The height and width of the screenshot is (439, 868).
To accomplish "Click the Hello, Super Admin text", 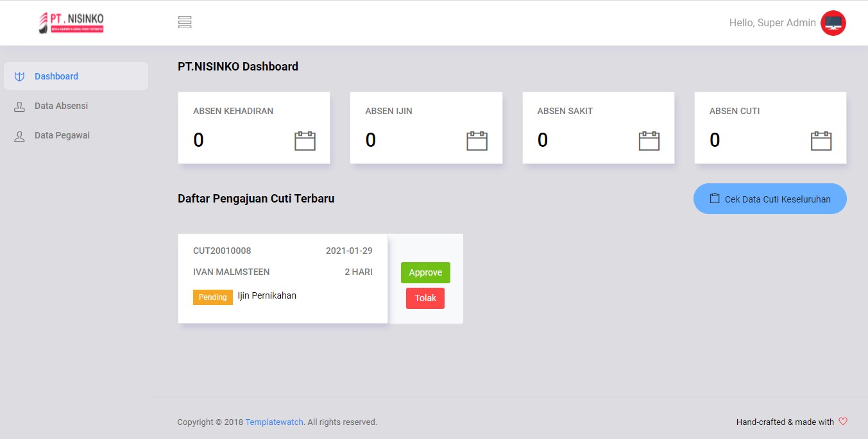I will pos(772,23).
